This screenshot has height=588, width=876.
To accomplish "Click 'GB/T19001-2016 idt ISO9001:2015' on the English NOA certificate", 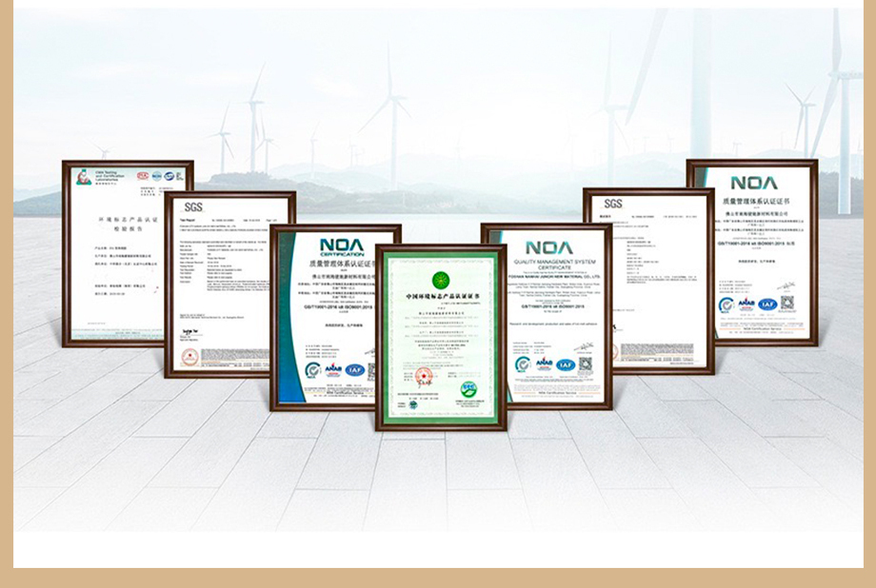I will click(x=553, y=306).
